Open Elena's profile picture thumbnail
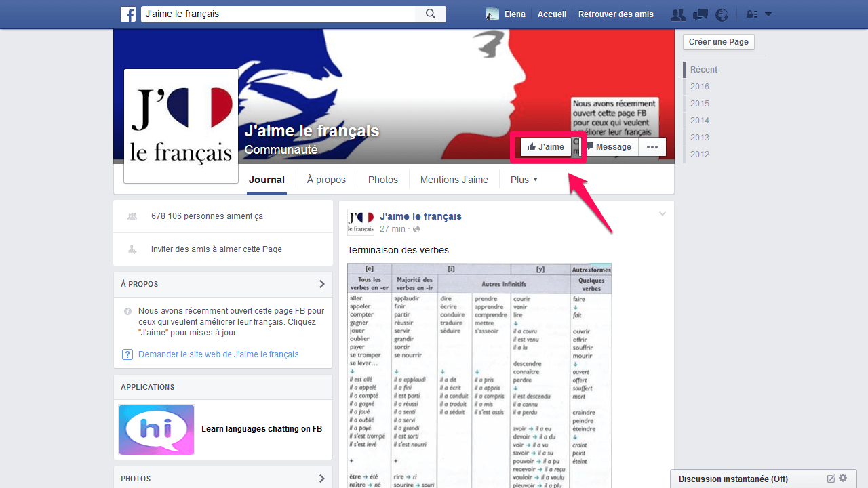The image size is (868, 488). click(x=493, y=14)
